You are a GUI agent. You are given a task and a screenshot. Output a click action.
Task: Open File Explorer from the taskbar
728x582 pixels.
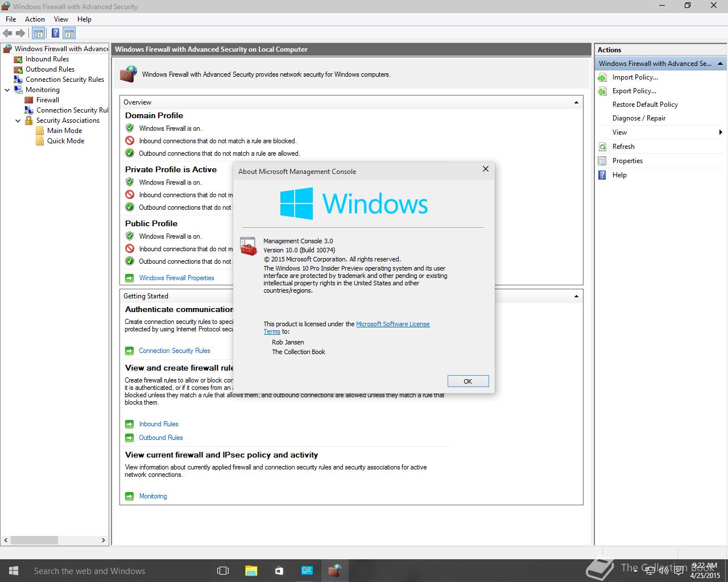tap(251, 571)
